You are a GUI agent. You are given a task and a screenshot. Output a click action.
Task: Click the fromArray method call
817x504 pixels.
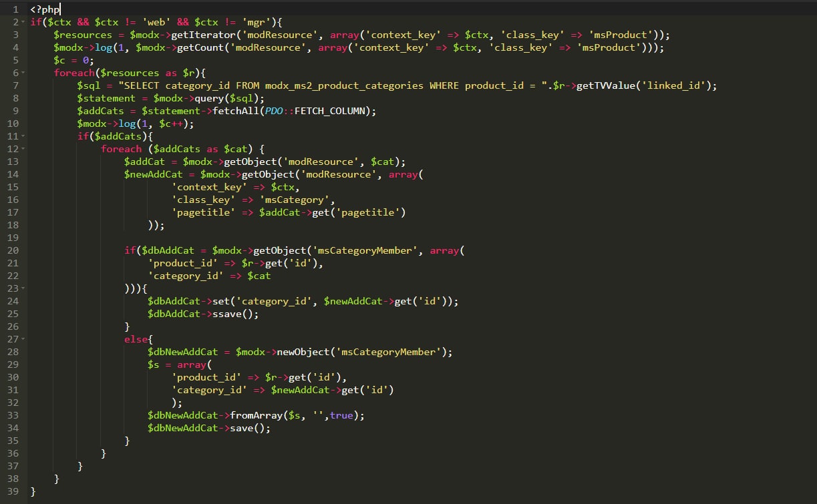tap(257, 415)
